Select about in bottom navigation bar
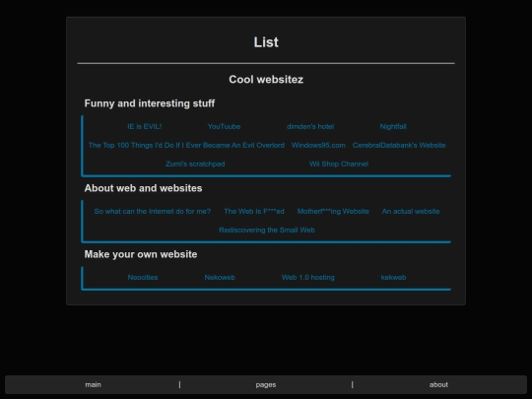The width and height of the screenshot is (532, 399). click(438, 385)
